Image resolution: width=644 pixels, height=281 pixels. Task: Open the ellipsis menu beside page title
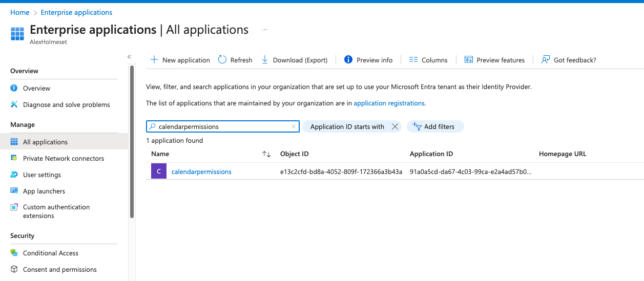coord(265,30)
